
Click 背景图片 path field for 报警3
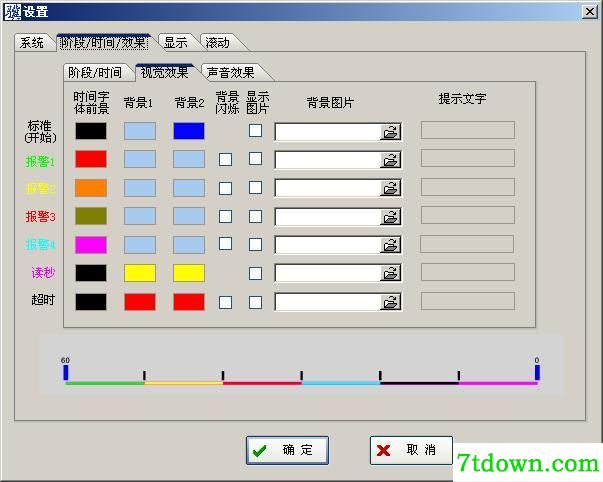(x=328, y=217)
